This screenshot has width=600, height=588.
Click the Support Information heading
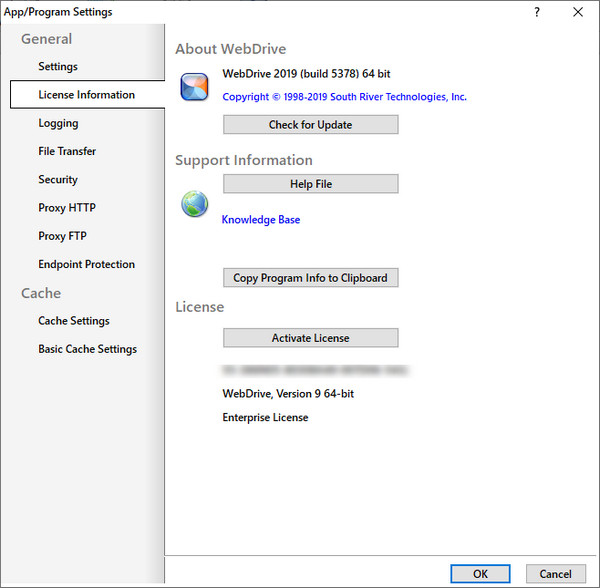pyautogui.click(x=244, y=160)
